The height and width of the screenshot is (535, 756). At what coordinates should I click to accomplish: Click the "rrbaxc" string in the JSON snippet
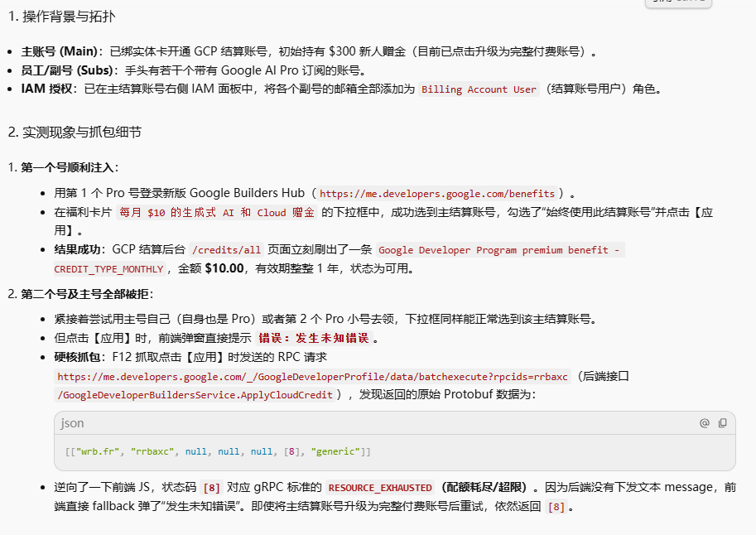152,451
